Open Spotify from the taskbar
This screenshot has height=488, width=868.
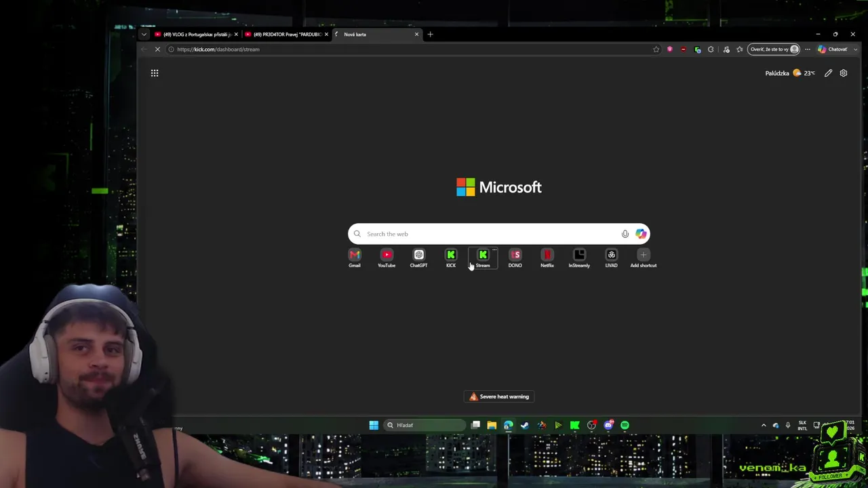click(625, 425)
